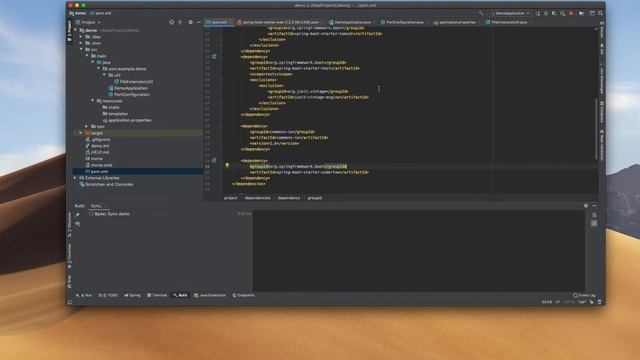This screenshot has height=360, width=640.
Task: Click pom.xml in navigation bar
Action: (x=101, y=13)
